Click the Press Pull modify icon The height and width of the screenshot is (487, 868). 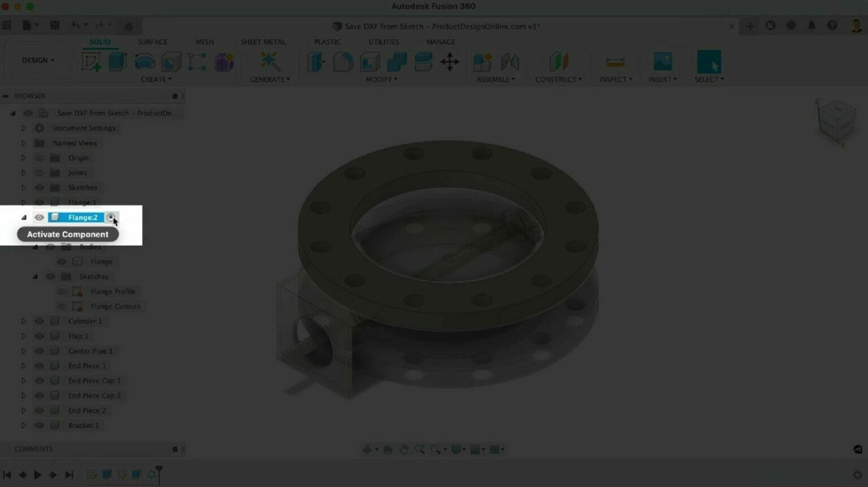point(316,62)
